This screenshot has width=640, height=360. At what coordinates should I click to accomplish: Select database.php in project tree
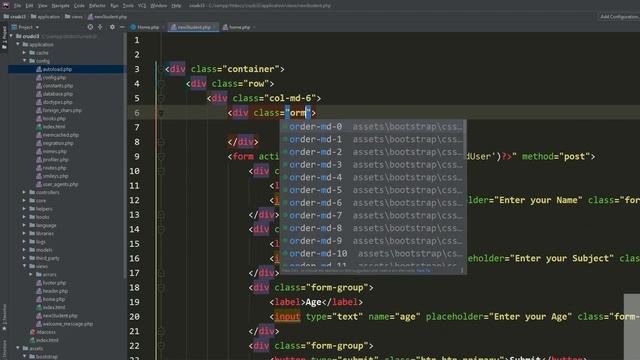point(58,94)
